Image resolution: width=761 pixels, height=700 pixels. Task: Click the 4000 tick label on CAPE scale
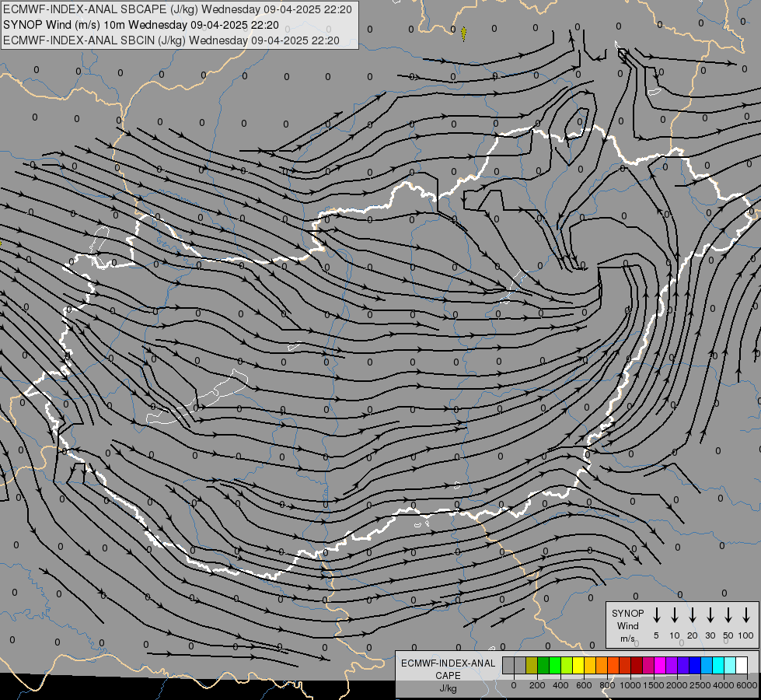click(x=724, y=685)
